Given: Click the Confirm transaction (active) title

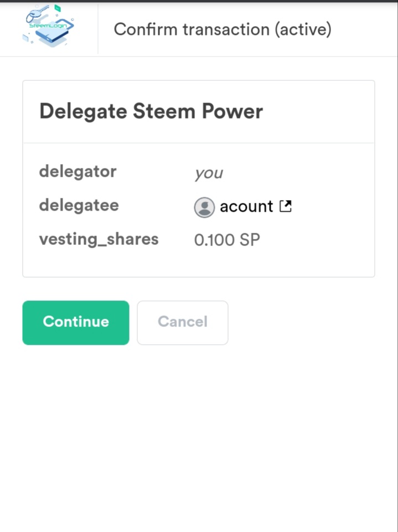Looking at the screenshot, I should coord(223,29).
